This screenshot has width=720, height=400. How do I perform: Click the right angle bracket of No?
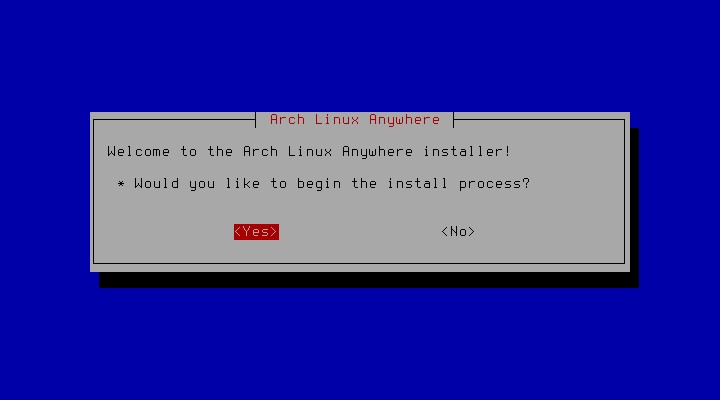pos(471,232)
